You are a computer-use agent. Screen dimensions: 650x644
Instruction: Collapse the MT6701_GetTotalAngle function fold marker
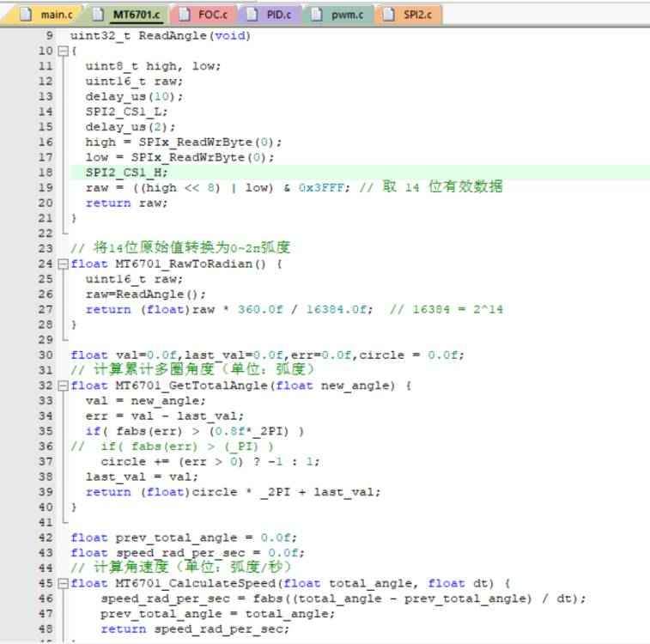[x=62, y=386]
